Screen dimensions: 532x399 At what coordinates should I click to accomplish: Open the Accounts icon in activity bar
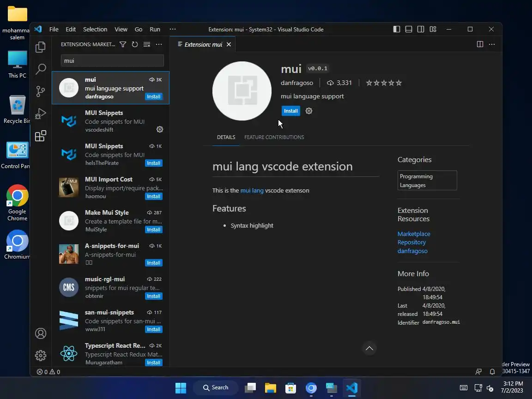click(x=40, y=333)
